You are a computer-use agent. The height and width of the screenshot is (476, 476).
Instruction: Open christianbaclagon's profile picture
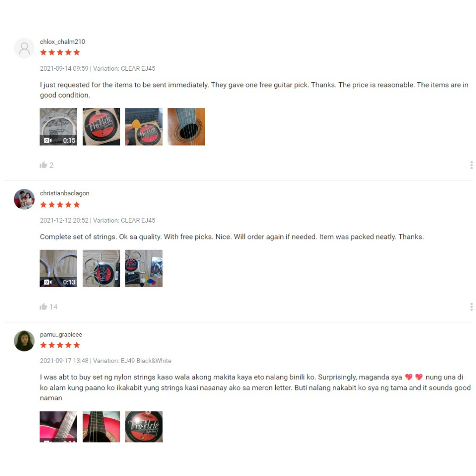point(24,199)
